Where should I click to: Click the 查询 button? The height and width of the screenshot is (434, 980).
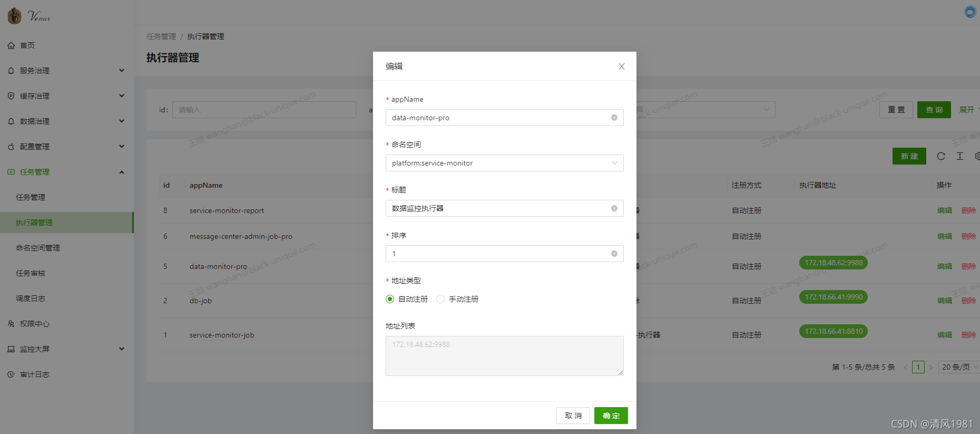click(934, 110)
